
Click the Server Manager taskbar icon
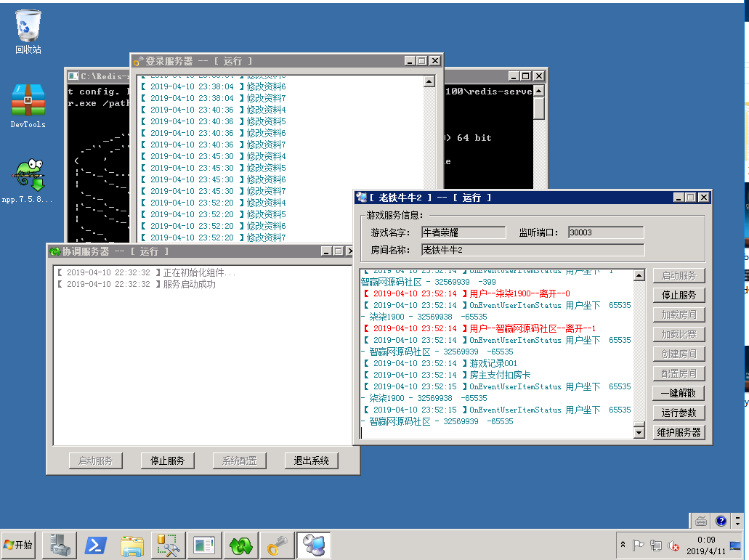(x=60, y=545)
